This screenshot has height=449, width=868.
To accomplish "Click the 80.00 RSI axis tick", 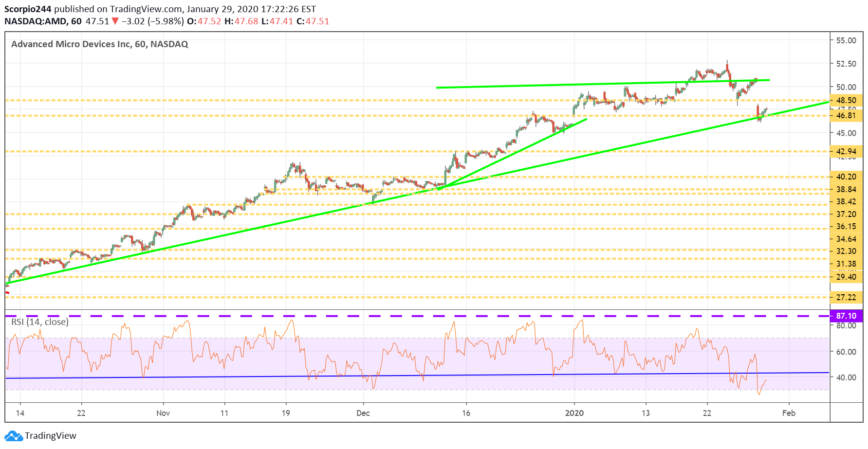I will 846,325.
